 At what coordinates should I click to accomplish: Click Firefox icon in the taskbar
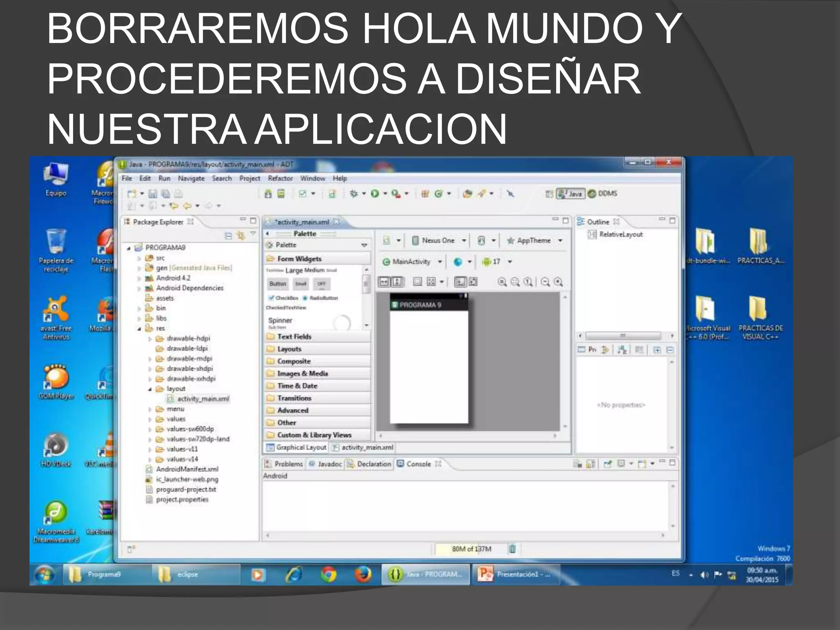363,574
